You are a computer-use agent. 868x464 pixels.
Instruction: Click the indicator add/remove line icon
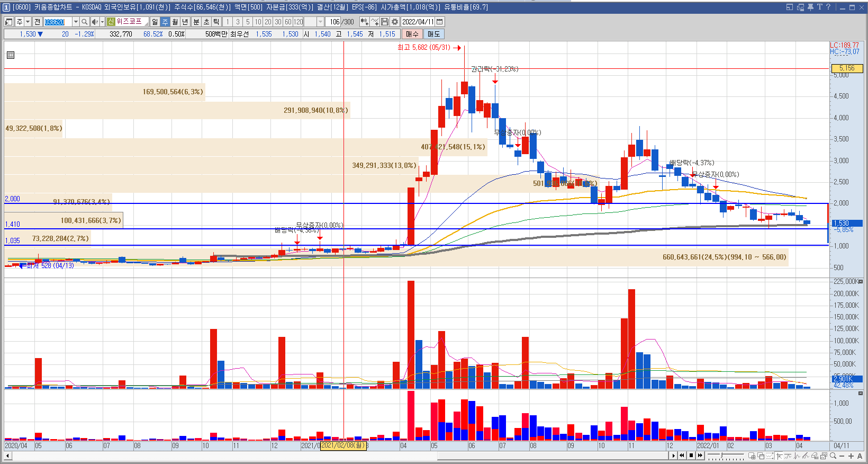(x=375, y=22)
